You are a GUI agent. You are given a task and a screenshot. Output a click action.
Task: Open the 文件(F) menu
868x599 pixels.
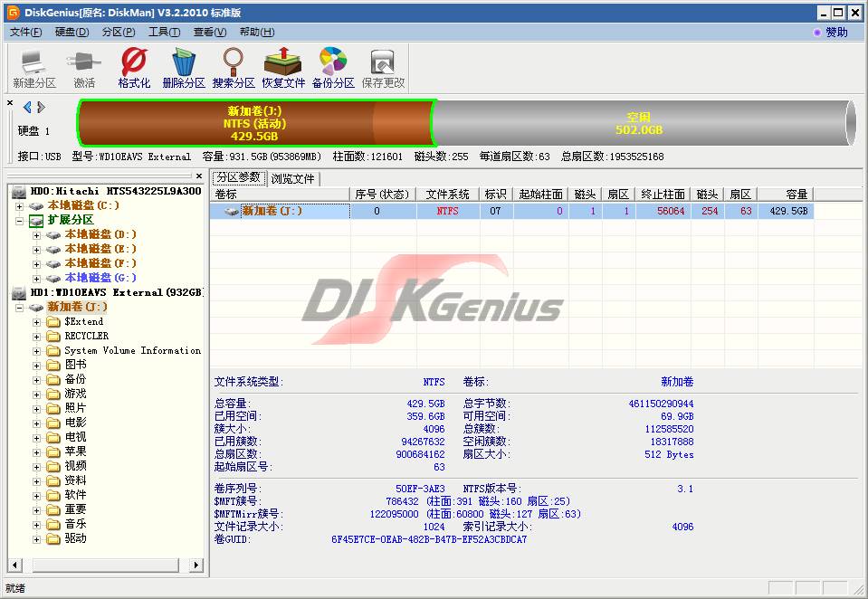pos(26,32)
